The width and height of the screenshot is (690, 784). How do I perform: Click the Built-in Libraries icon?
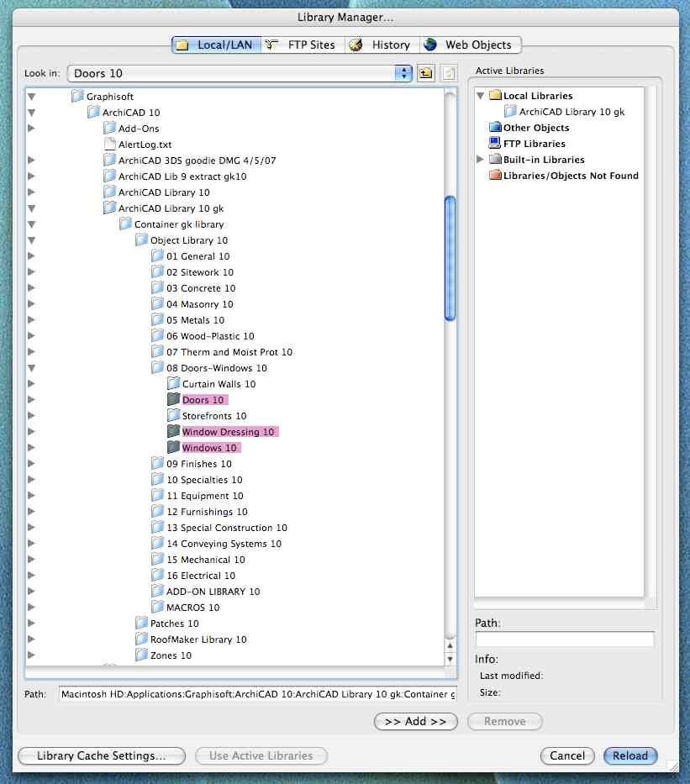pos(495,159)
